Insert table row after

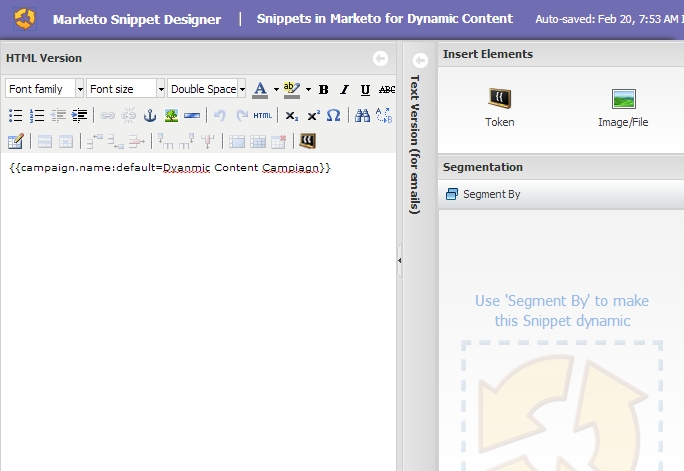point(116,141)
